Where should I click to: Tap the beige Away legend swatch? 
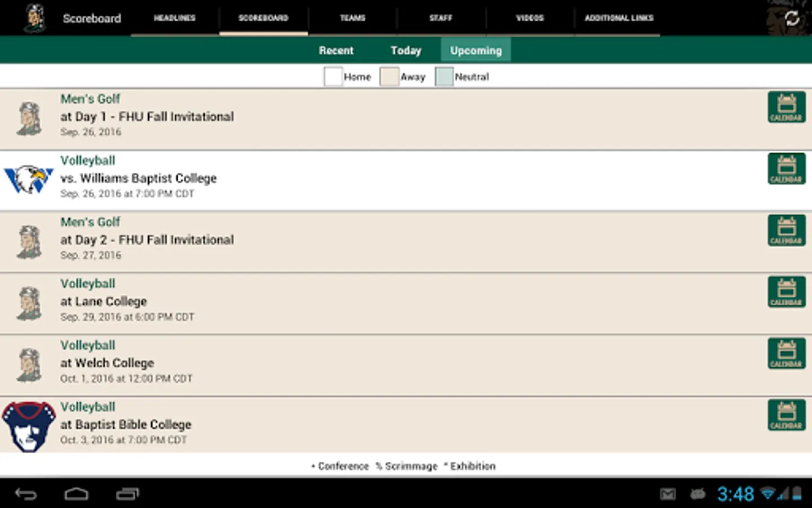pos(389,77)
